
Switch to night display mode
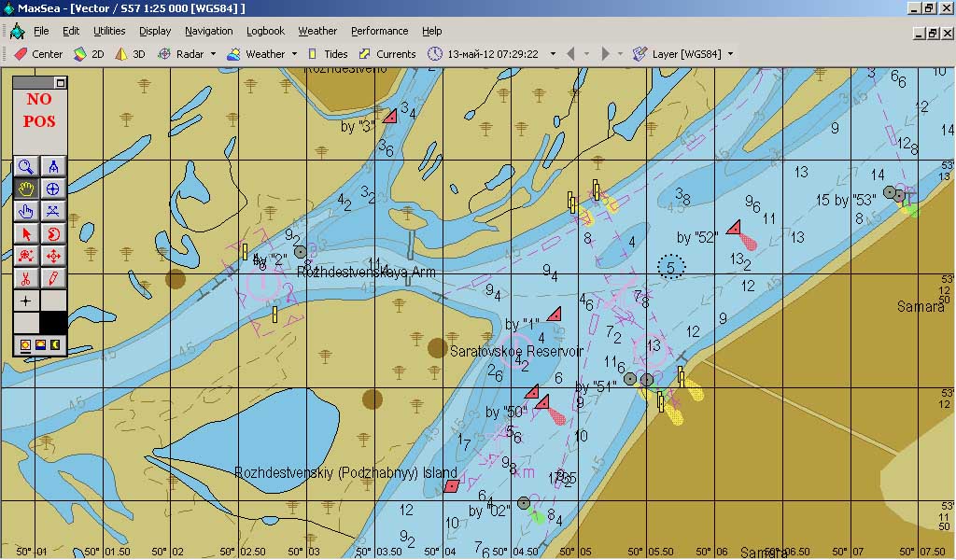(x=54, y=345)
